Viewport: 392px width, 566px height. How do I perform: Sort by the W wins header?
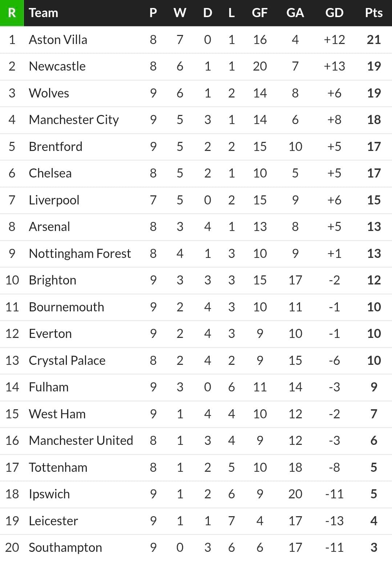pyautogui.click(x=180, y=13)
